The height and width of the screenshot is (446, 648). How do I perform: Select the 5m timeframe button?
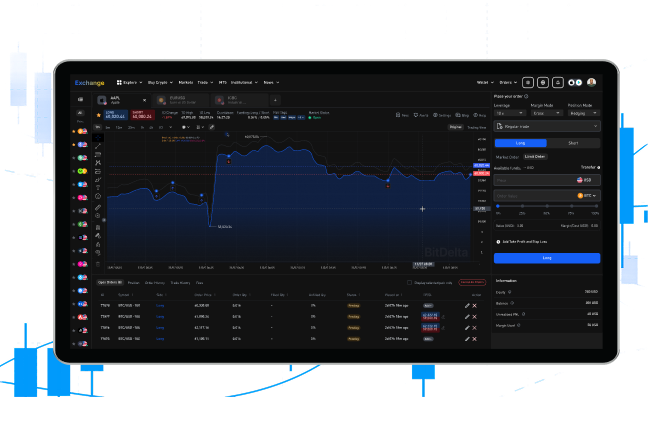click(108, 127)
